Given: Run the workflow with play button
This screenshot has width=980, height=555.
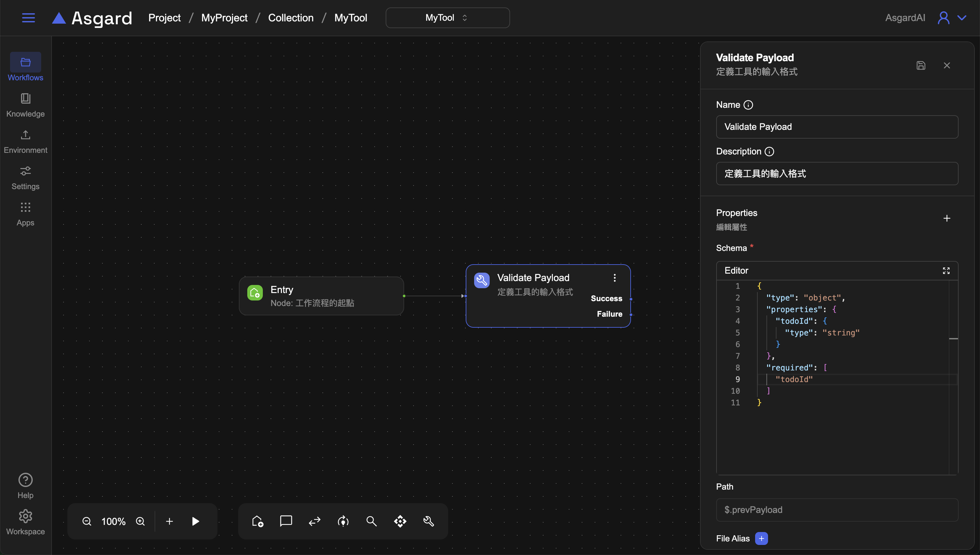Looking at the screenshot, I should click(x=195, y=521).
